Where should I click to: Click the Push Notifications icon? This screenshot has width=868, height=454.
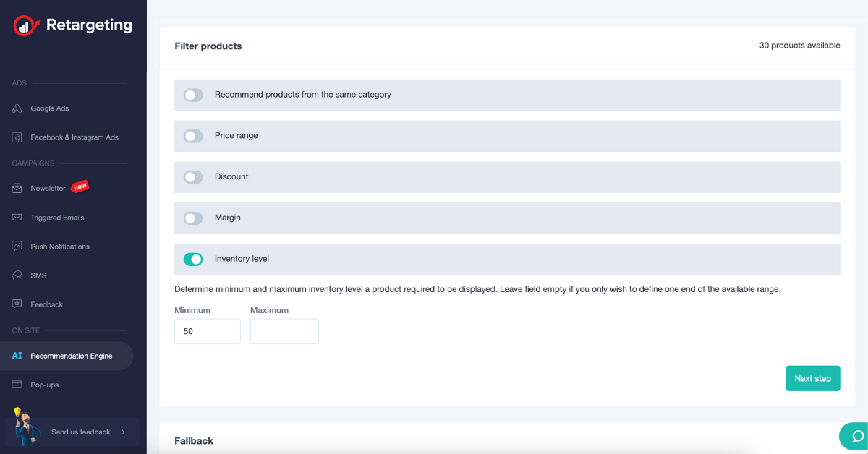tap(17, 247)
